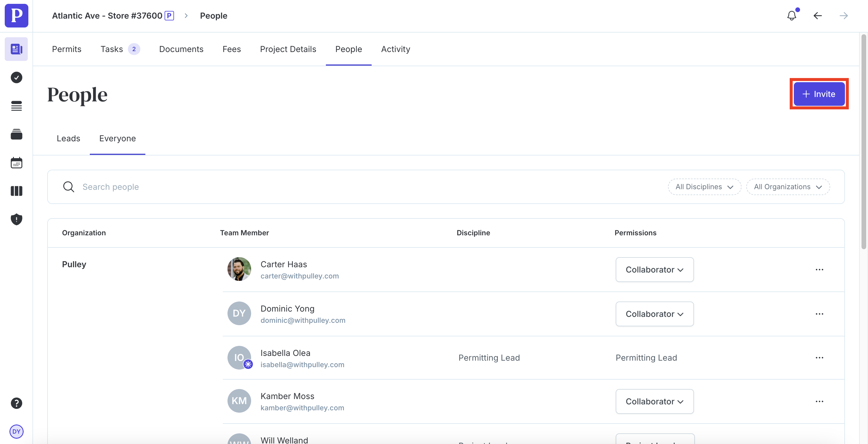Open Kamber Moss Collaborator permissions dropdown
This screenshot has width=868, height=444.
(x=654, y=401)
